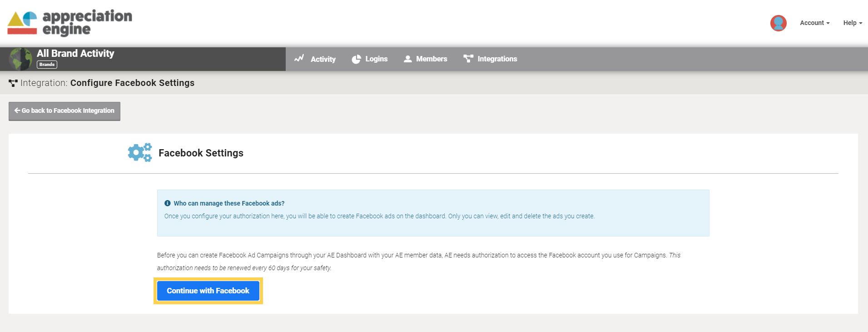
Task: Click the Help dropdown caret arrow
Action: coord(860,23)
